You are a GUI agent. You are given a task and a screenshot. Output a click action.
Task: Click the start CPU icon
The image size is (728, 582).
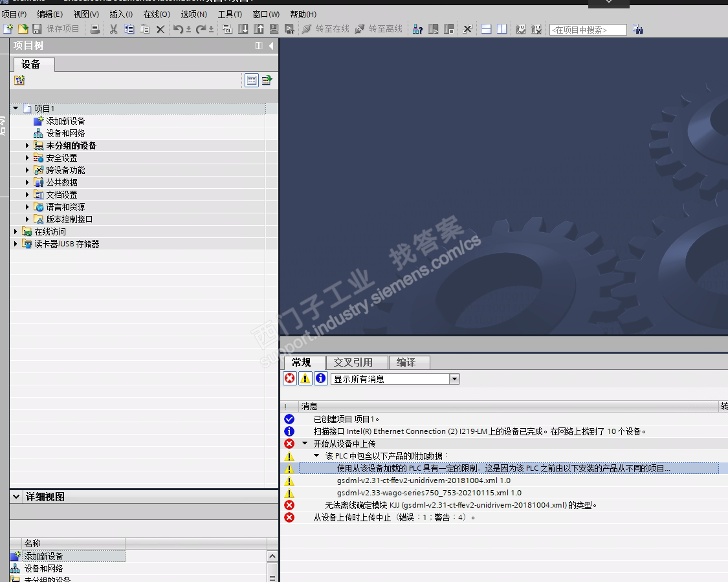433,29
